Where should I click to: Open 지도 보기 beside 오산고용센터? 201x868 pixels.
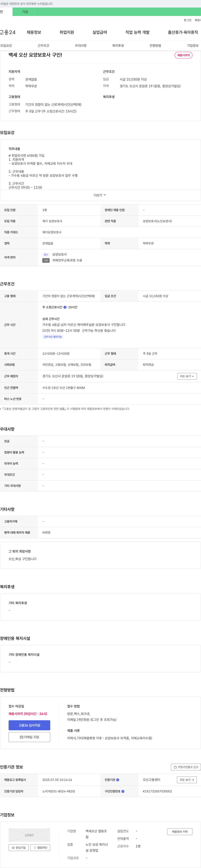(x=187, y=780)
